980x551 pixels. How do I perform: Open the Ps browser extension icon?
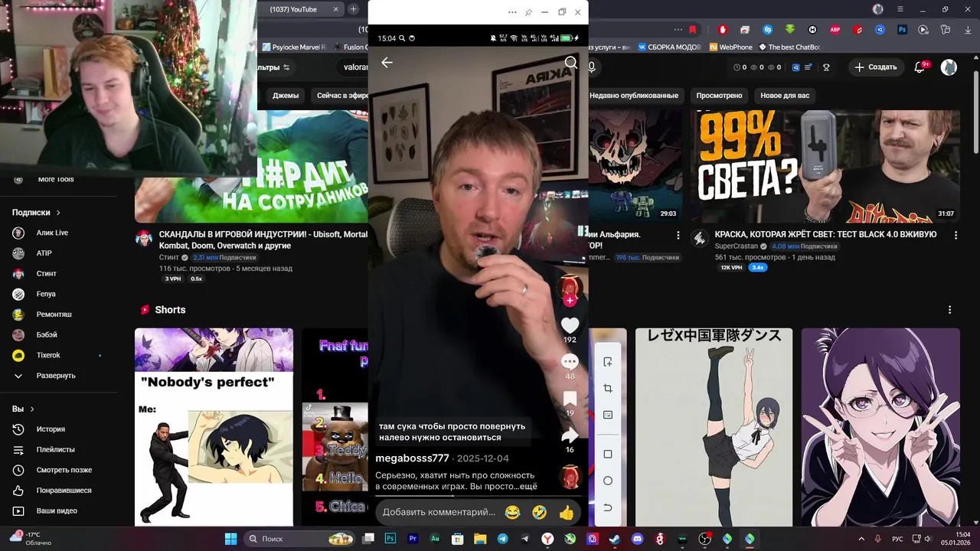coord(903,30)
